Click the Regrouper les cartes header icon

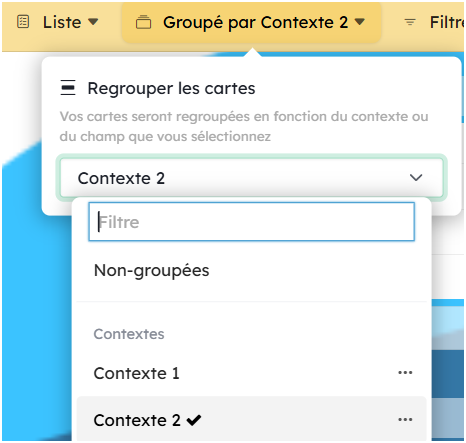[68, 88]
